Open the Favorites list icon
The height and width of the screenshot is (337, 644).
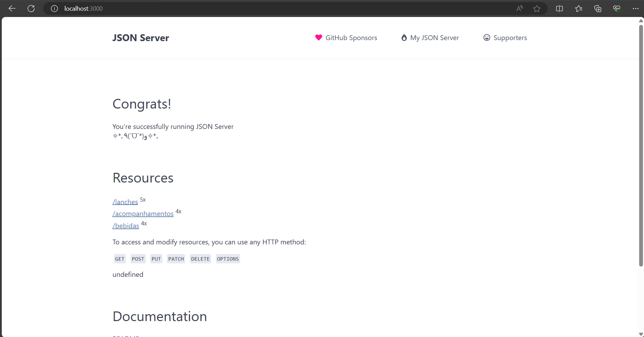coord(579,9)
